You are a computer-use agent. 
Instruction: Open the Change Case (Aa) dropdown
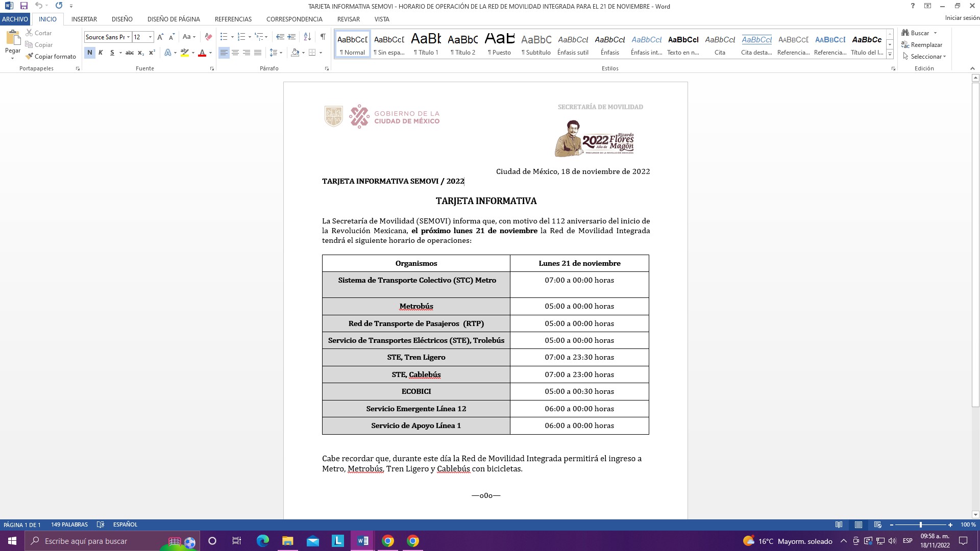pyautogui.click(x=189, y=37)
